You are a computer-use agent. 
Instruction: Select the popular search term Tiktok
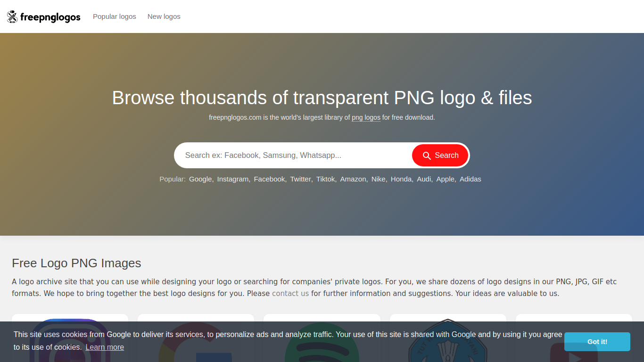325,179
